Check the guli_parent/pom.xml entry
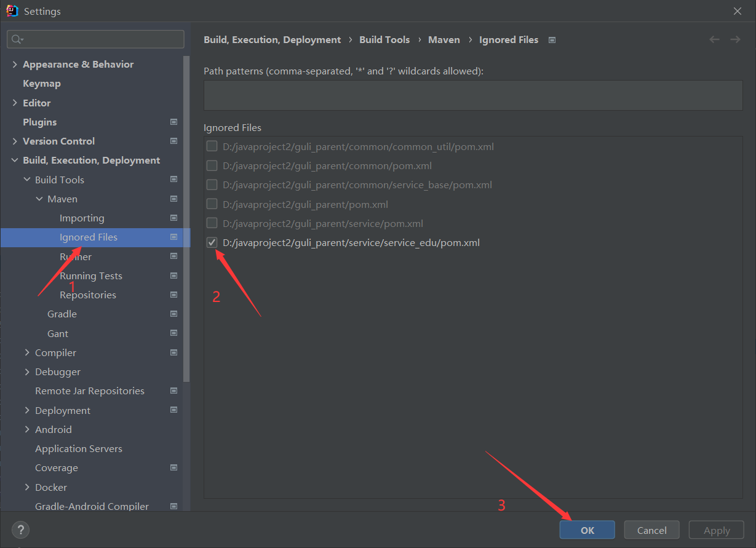Screen dimensions: 756x548 (212, 204)
